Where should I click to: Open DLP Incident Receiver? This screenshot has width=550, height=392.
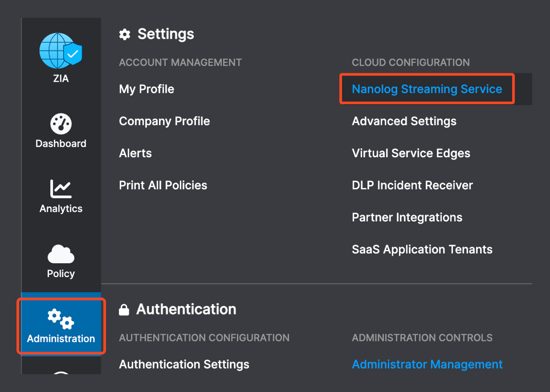(x=412, y=185)
